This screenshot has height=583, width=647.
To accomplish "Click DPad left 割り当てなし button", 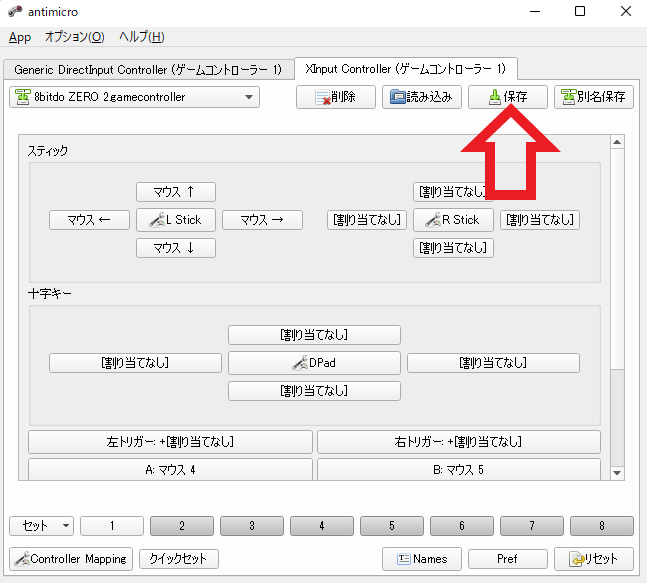I will tap(135, 363).
